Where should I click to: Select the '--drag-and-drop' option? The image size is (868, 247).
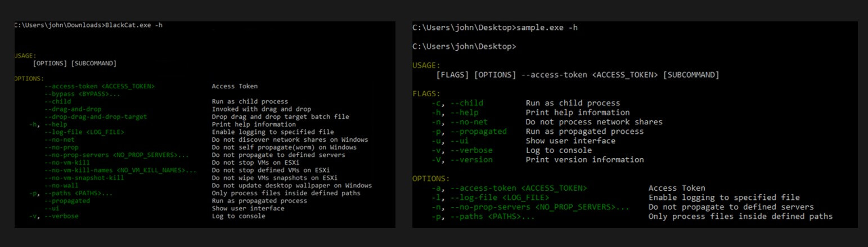click(73, 109)
